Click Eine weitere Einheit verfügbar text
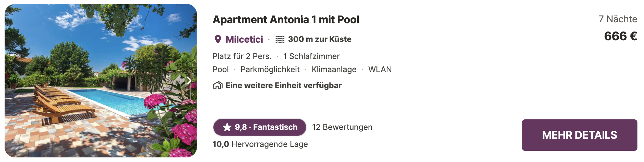Image resolution: width=644 pixels, height=162 pixels. pyautogui.click(x=284, y=86)
